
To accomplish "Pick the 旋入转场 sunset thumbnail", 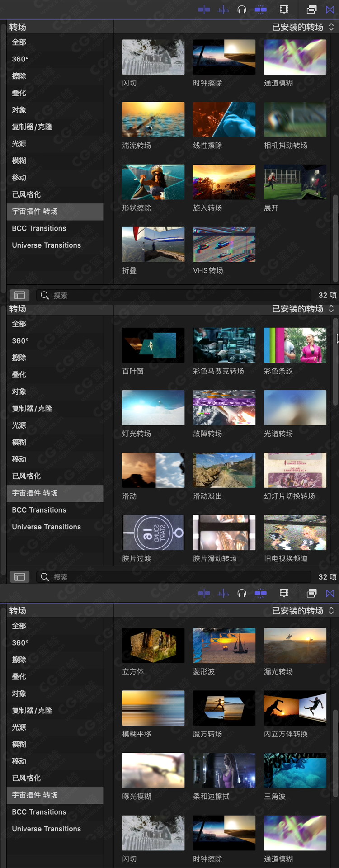I will [224, 182].
